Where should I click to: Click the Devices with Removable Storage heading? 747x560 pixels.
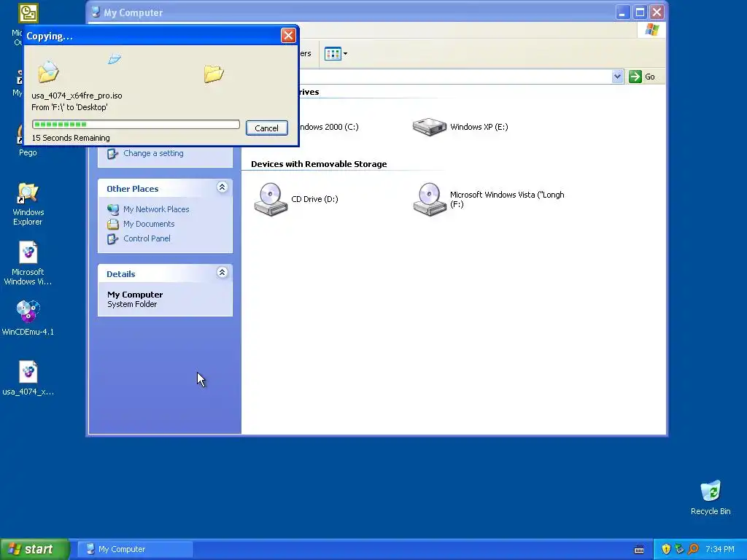tap(319, 164)
